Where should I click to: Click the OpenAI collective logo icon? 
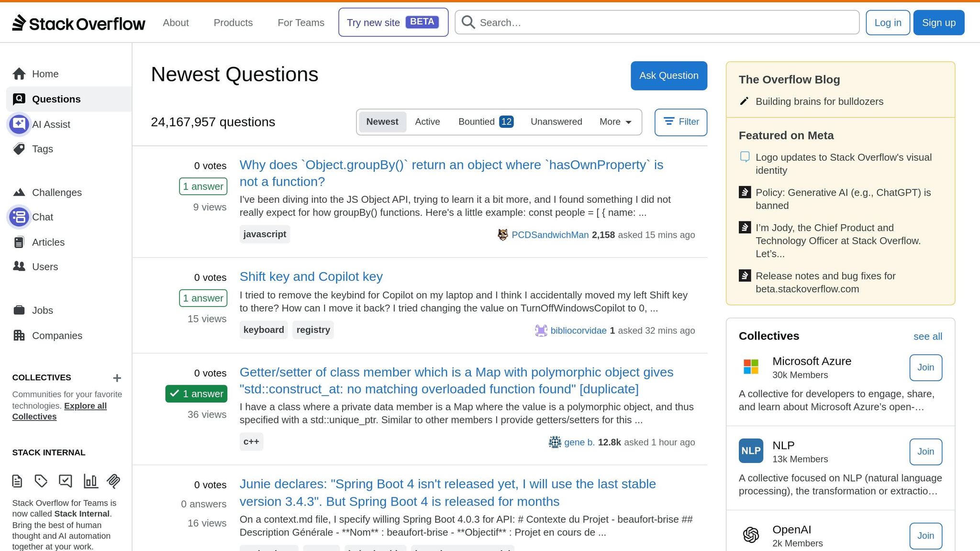[x=750, y=535]
